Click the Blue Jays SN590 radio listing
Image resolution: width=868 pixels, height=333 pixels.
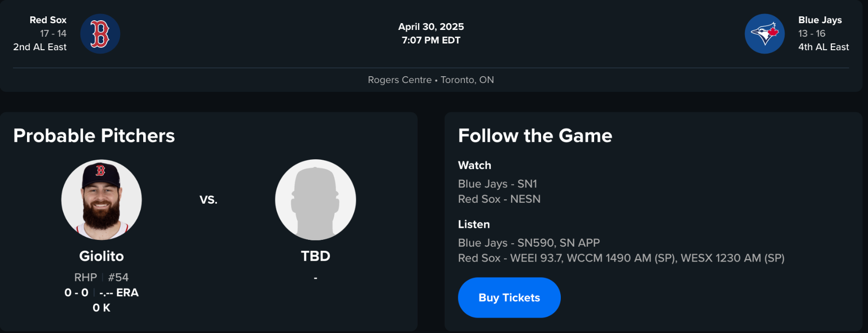click(529, 243)
